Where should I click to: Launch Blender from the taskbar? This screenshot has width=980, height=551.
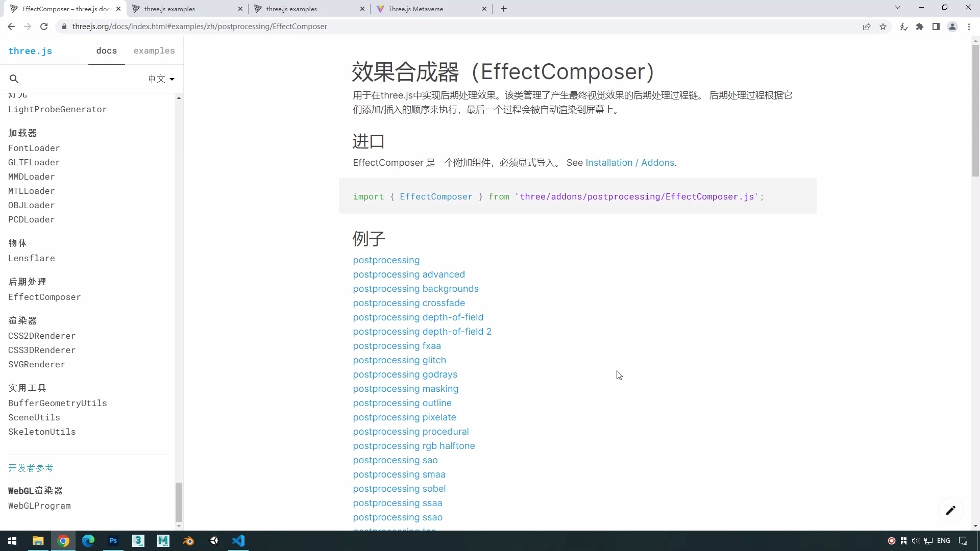[188, 540]
